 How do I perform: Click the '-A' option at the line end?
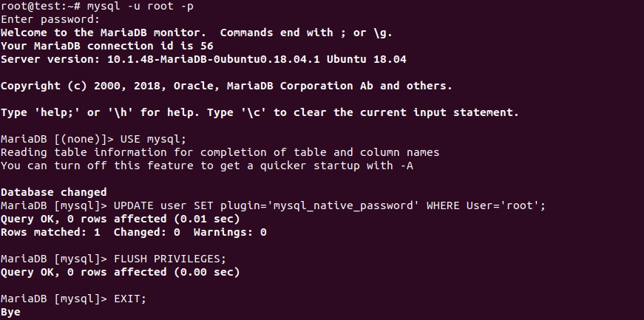(x=406, y=166)
